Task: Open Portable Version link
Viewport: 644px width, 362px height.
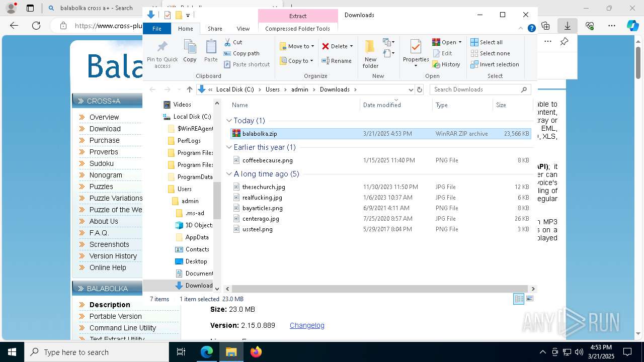Action: pos(115,316)
